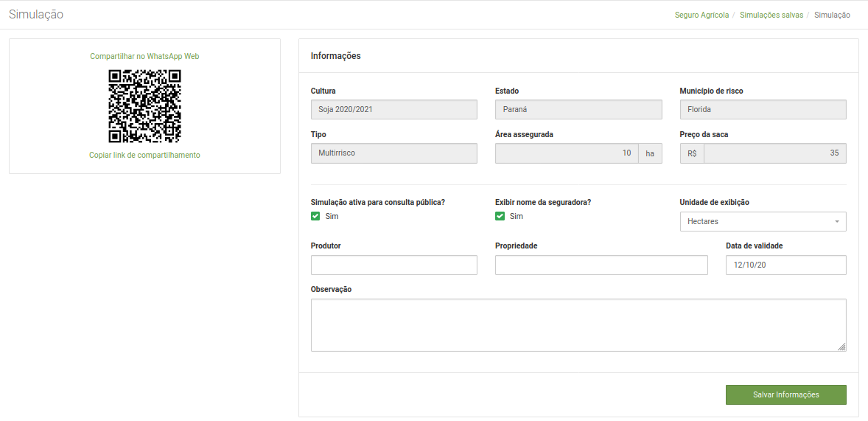This screenshot has width=868, height=421.
Task: Toggle Simulação ativa para consulta pública checkbox
Action: pyautogui.click(x=315, y=216)
